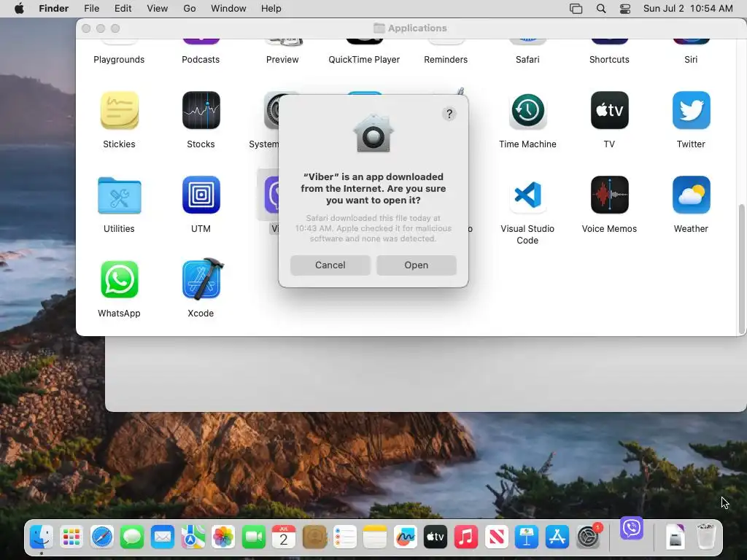Screen dimensions: 747x560
Task: Open the Go menu
Action: pyautogui.click(x=190, y=9)
